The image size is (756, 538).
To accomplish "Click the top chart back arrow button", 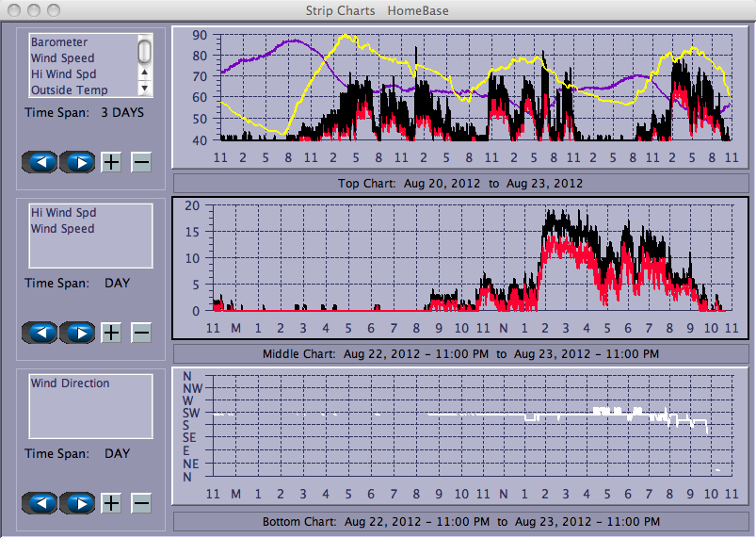I will point(40,162).
